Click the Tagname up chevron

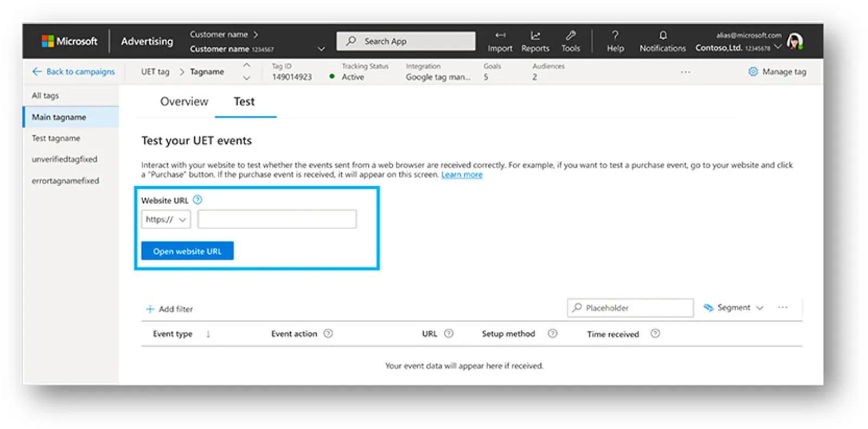coord(246,65)
